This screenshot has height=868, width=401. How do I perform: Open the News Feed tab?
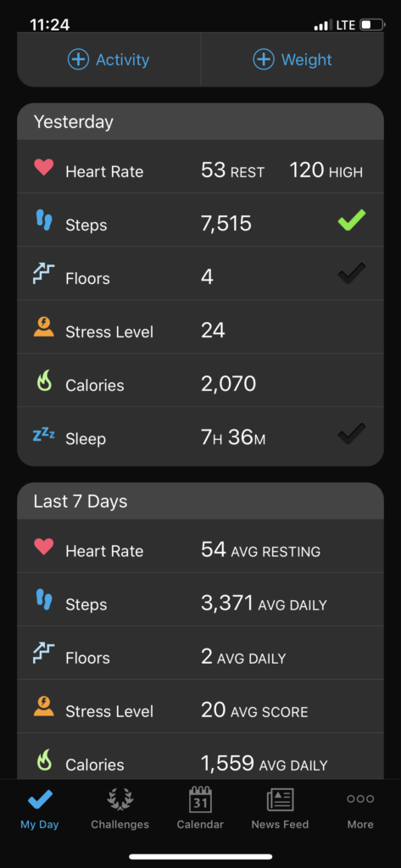coord(280,808)
